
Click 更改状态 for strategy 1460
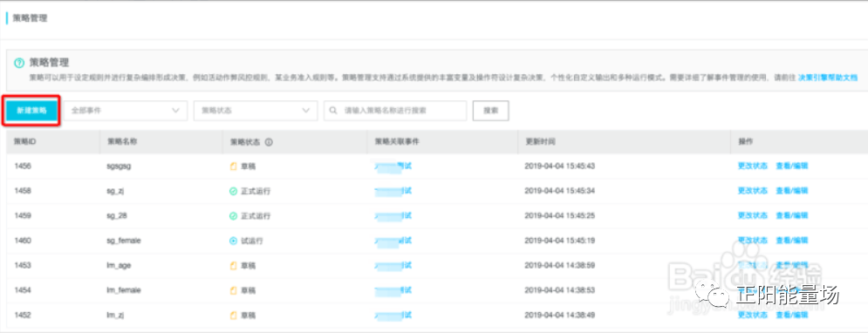[752, 241]
